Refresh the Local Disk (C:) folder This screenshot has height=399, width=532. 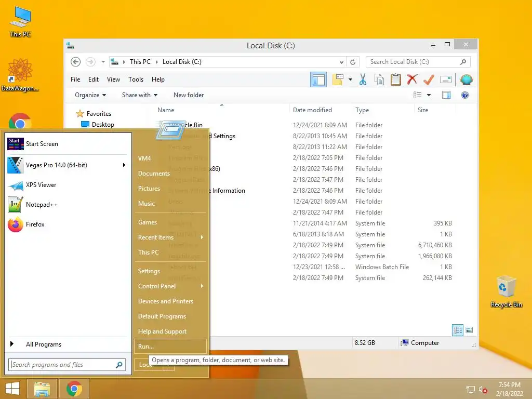[x=353, y=62]
